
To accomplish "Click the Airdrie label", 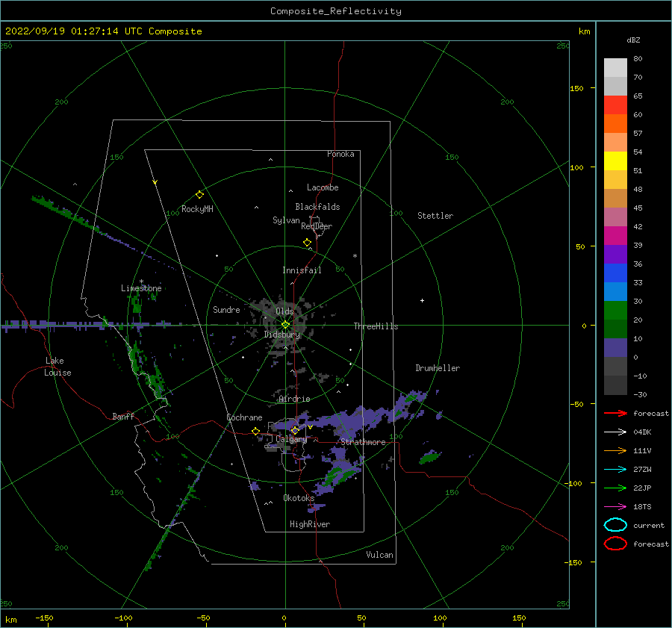I will [x=294, y=399].
